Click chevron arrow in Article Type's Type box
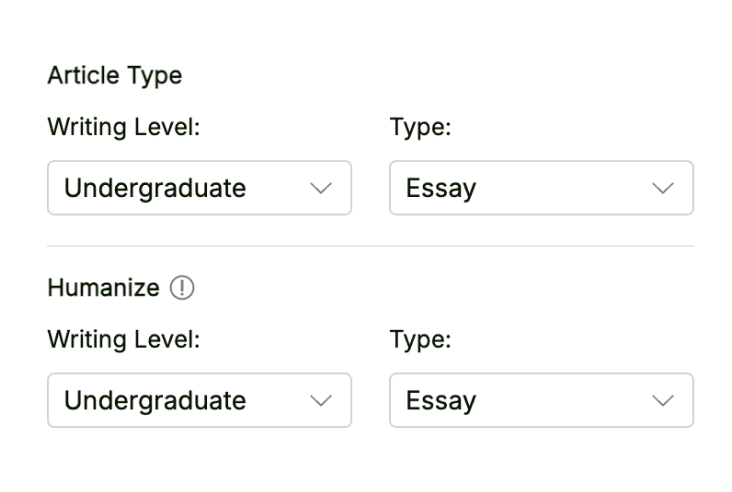732x492 pixels. (x=662, y=188)
